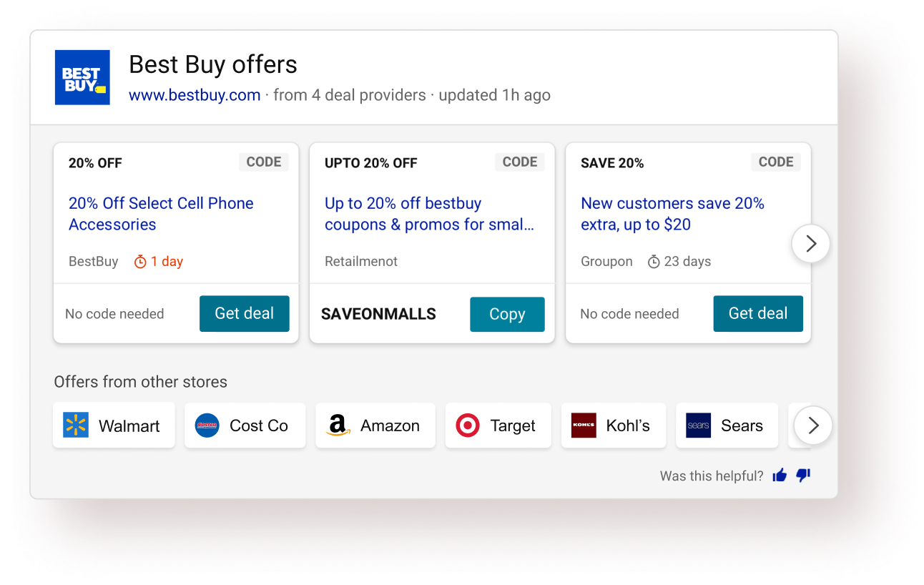Click the 1 day expiry timer icon
The height and width of the screenshot is (585, 924).
click(x=140, y=262)
